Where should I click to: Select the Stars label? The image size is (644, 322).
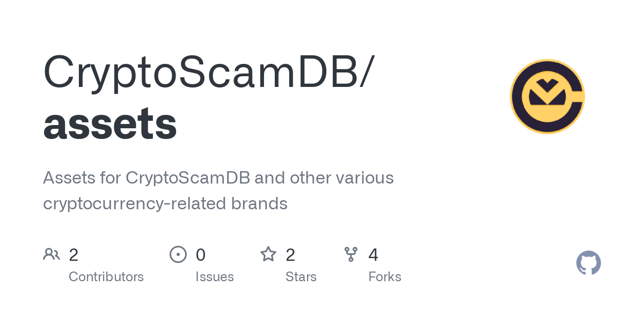pyautogui.click(x=301, y=277)
